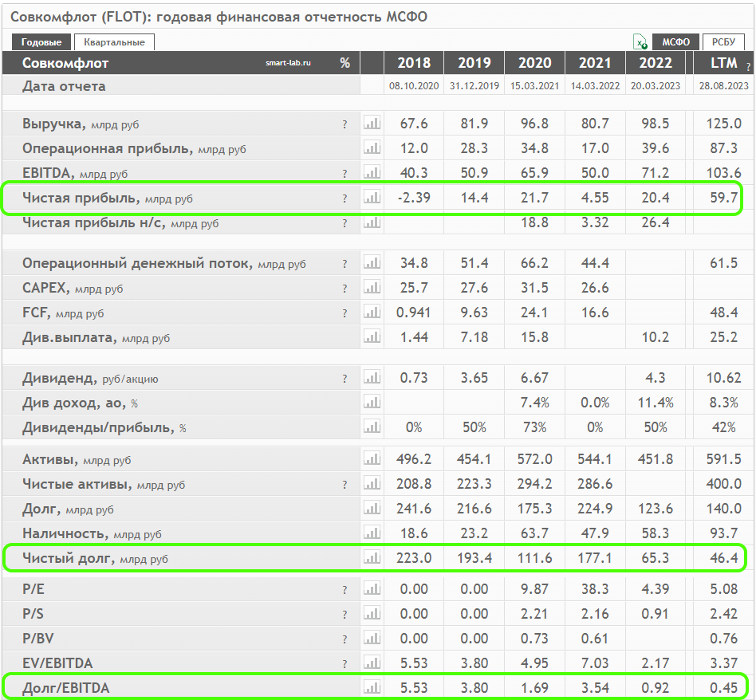The width and height of the screenshot is (756, 700).
Task: Open report dated 28.08.2023
Action: pyautogui.click(x=723, y=86)
